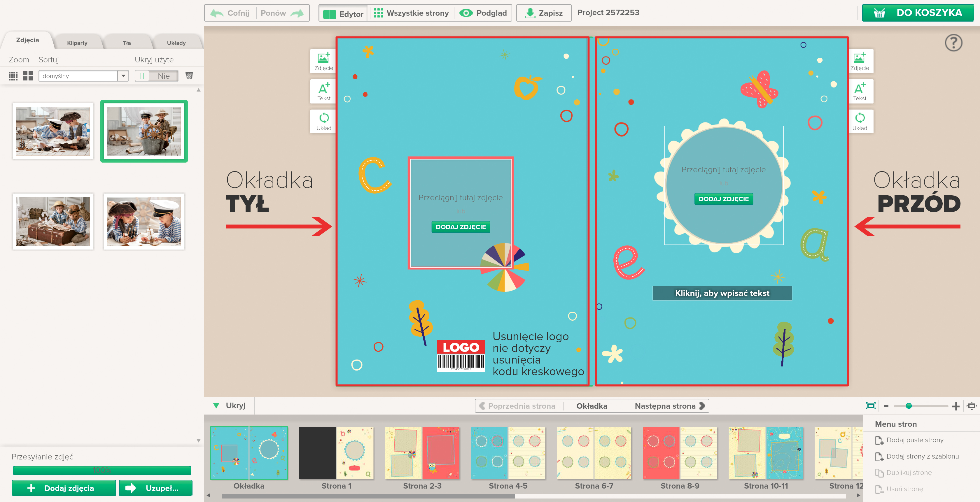
Task: Switch to the Układy tab
Action: (176, 43)
